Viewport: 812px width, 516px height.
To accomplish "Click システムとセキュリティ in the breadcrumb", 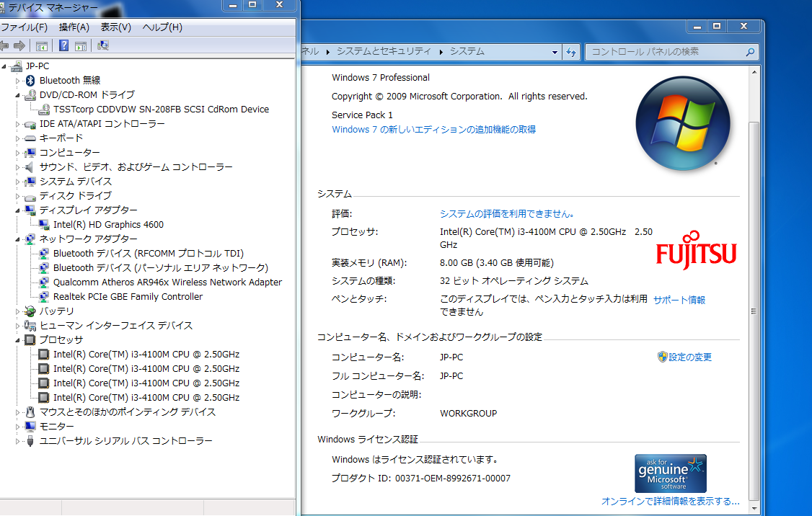I will click(384, 51).
